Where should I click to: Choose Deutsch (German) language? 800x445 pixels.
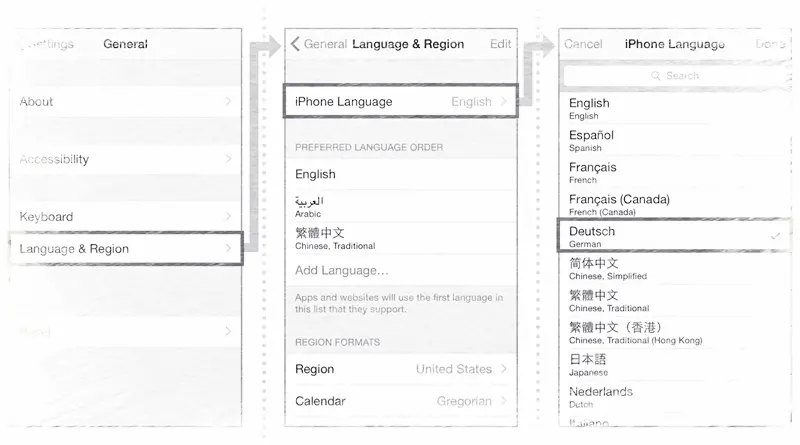click(674, 236)
